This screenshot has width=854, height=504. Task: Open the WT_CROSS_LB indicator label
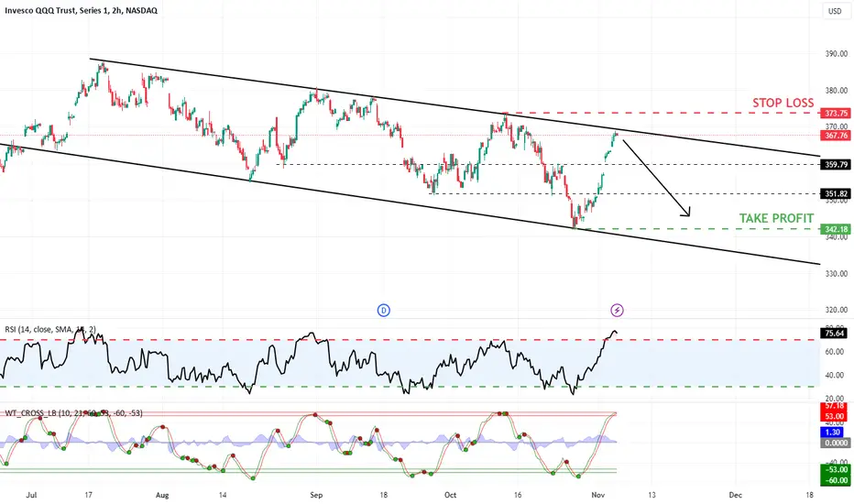click(73, 413)
